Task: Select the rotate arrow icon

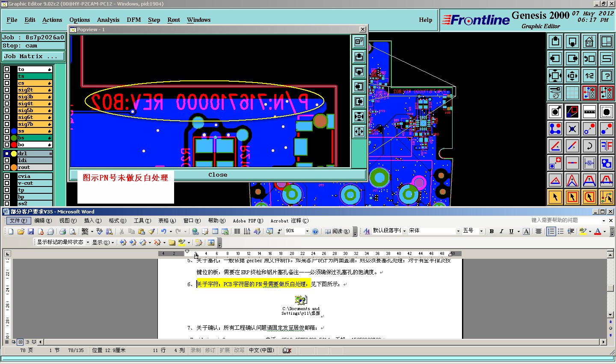Action: [589, 146]
